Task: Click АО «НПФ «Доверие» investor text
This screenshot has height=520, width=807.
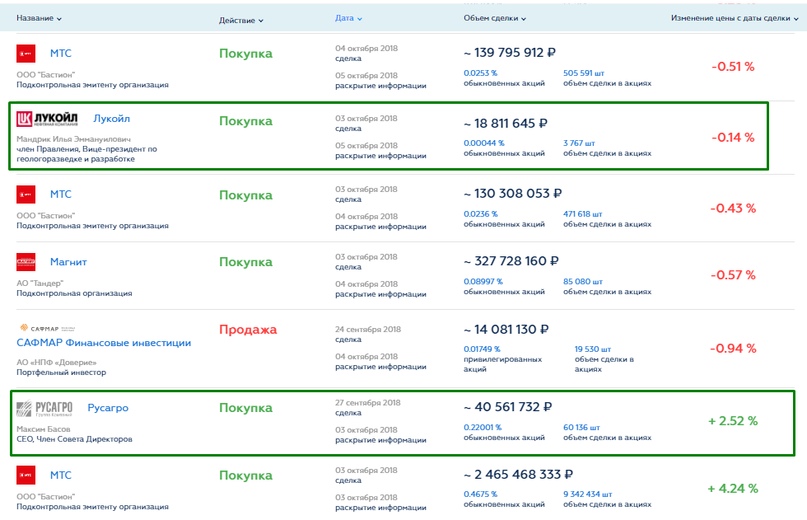Action: click(x=56, y=362)
